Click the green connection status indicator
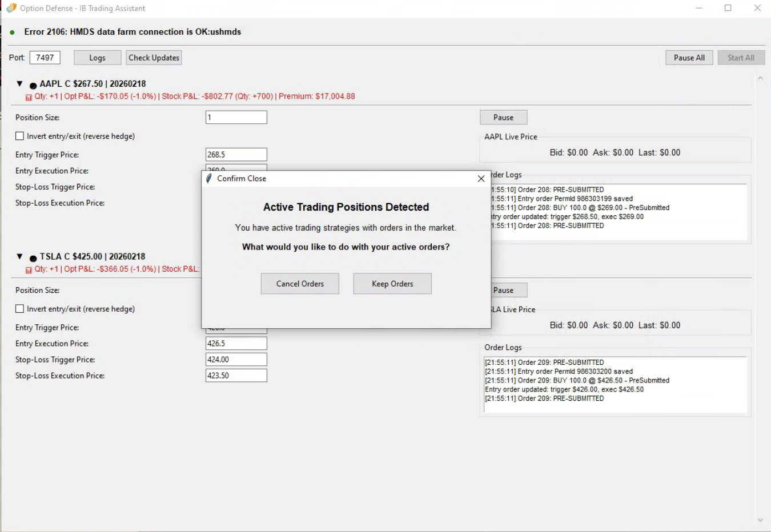The image size is (771, 532). (x=13, y=33)
